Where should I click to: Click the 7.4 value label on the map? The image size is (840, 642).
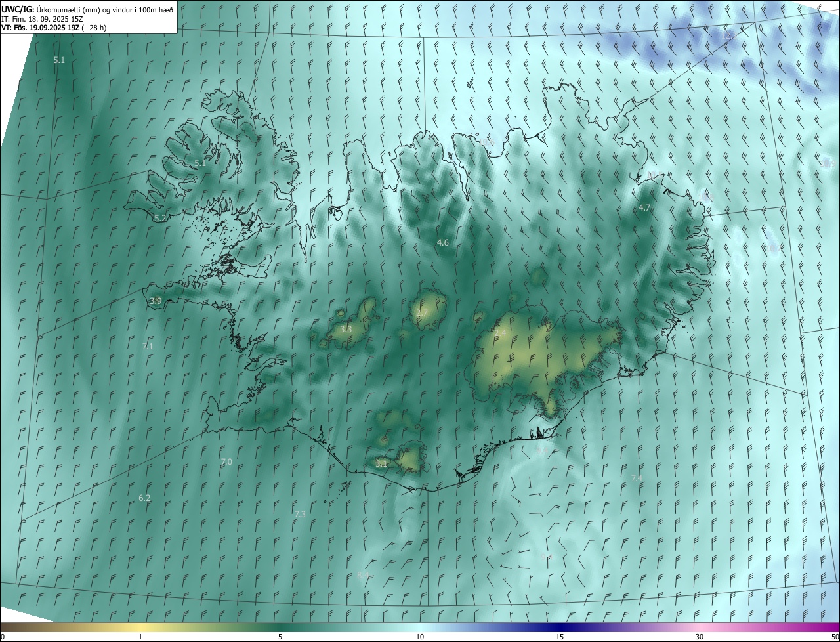point(637,478)
